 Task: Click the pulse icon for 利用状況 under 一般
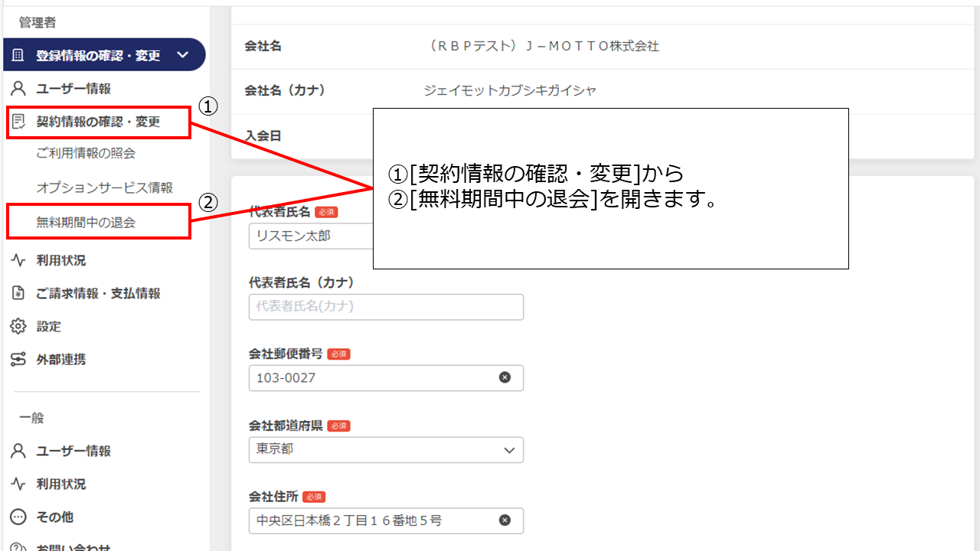pos(18,484)
